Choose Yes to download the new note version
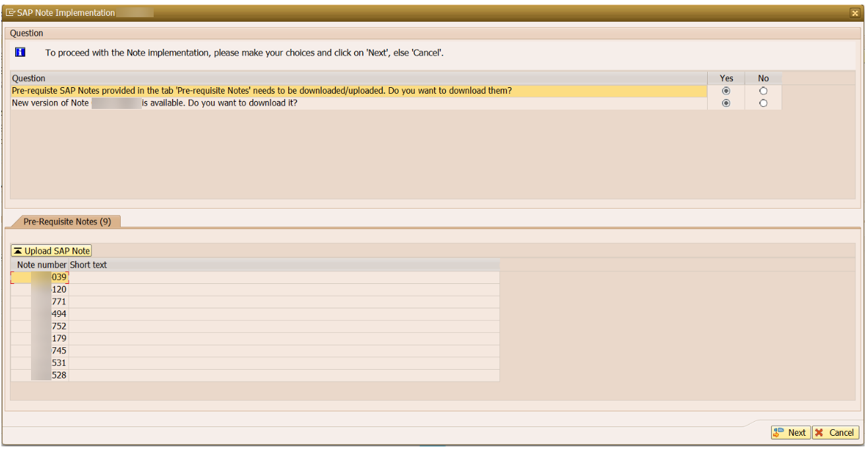868x449 pixels. pos(726,104)
